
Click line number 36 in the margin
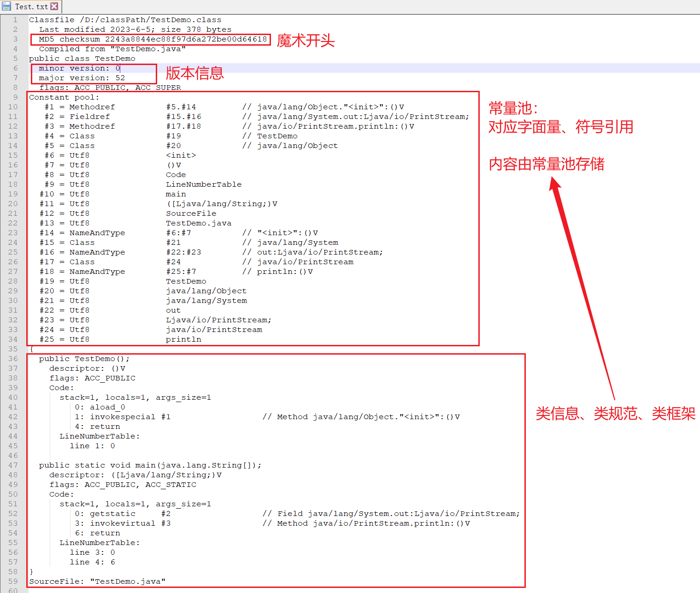tap(13, 359)
